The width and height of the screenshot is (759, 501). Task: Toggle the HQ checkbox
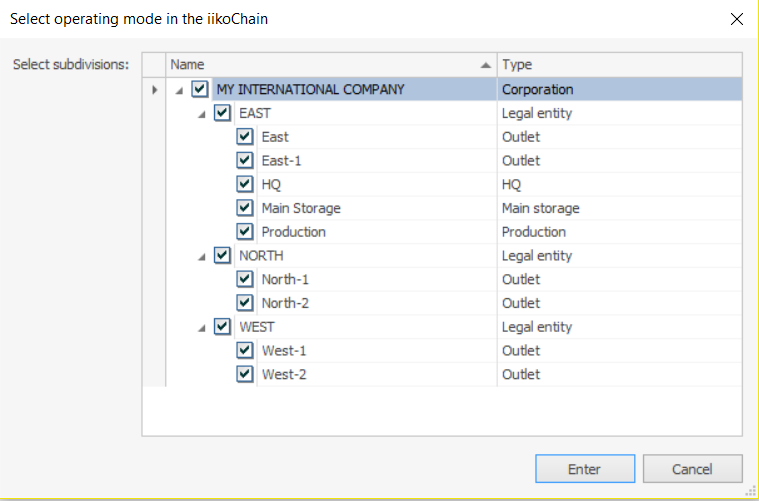coord(245,184)
